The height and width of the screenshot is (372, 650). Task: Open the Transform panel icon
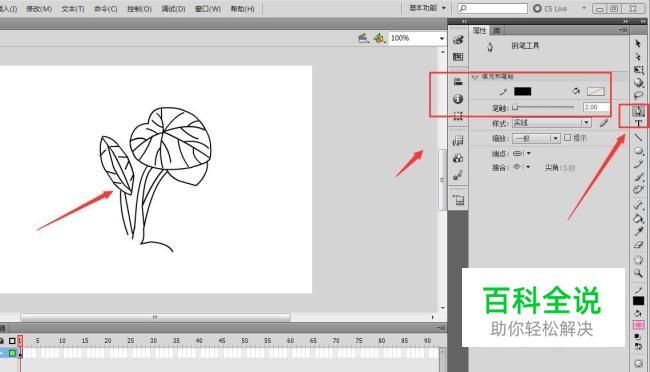[x=458, y=116]
